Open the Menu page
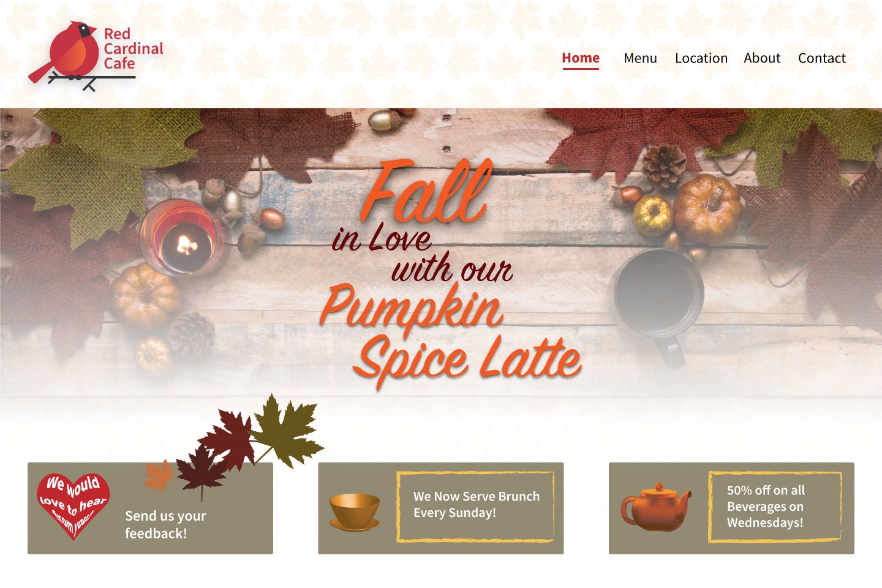The image size is (882, 588). [640, 58]
